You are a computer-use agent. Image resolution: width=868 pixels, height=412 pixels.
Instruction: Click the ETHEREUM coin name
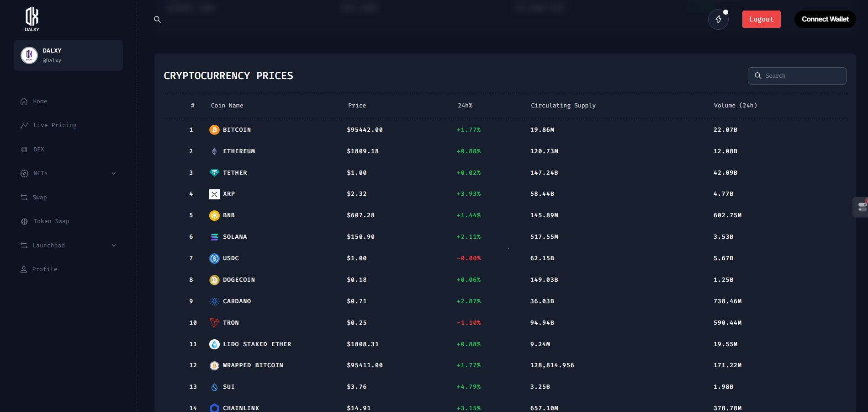239,151
